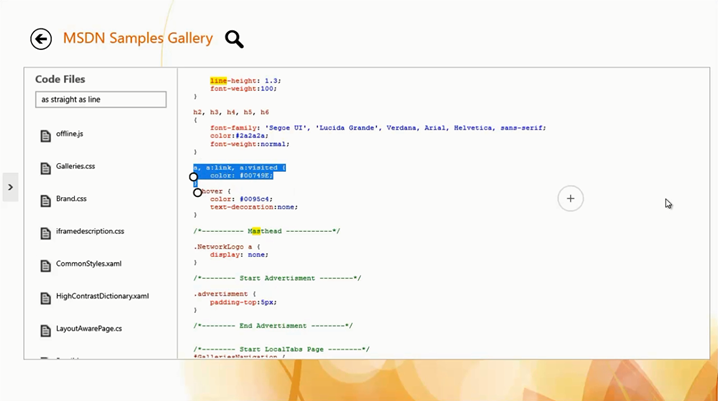718x401 pixels.
Task: Open the offline.js file
Action: (x=70, y=134)
